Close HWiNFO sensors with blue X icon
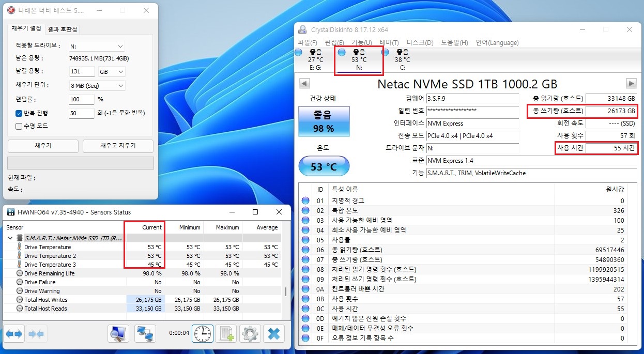Screen dimensions: 644x354 pyautogui.click(x=274, y=334)
